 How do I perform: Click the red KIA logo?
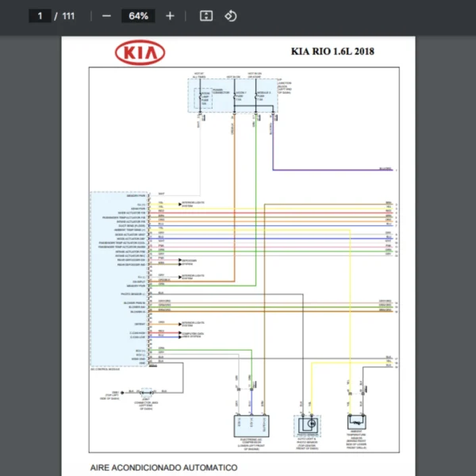[x=140, y=53]
